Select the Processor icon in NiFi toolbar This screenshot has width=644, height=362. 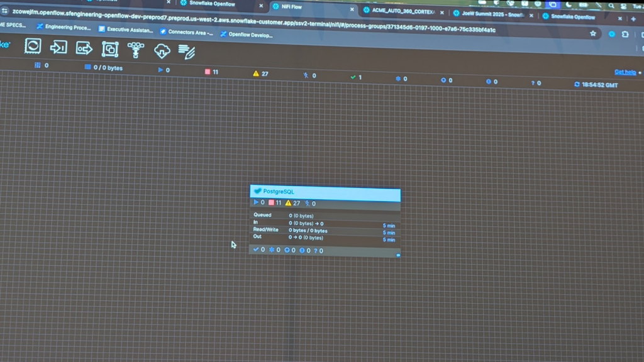(x=33, y=46)
